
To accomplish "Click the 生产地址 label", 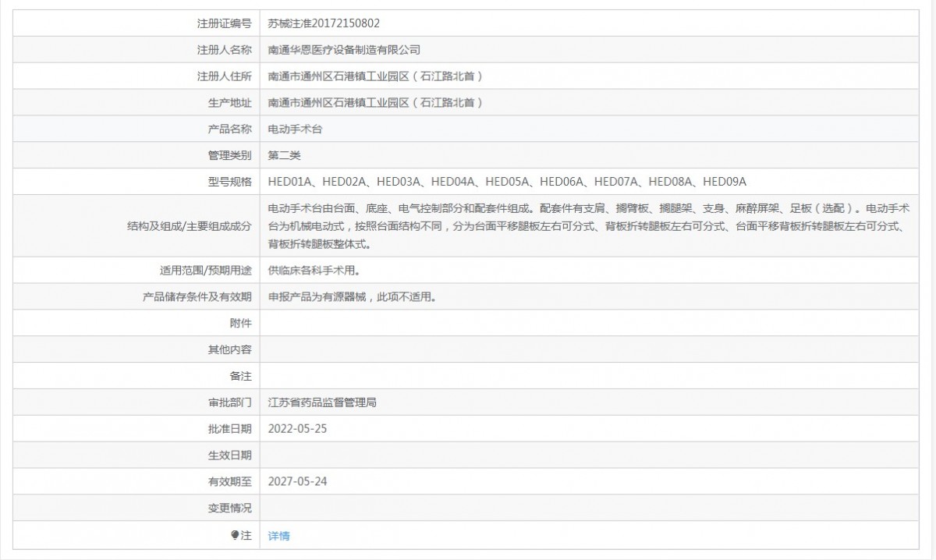I will point(230,102).
